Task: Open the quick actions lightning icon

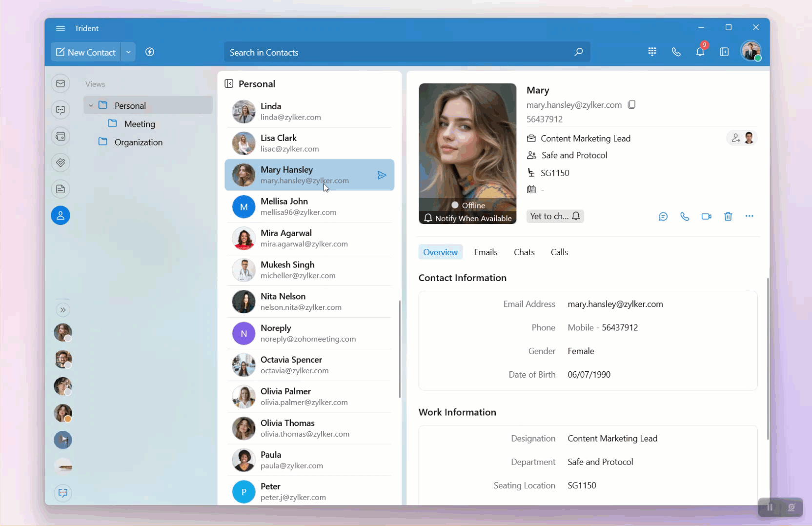Action: tap(150, 52)
